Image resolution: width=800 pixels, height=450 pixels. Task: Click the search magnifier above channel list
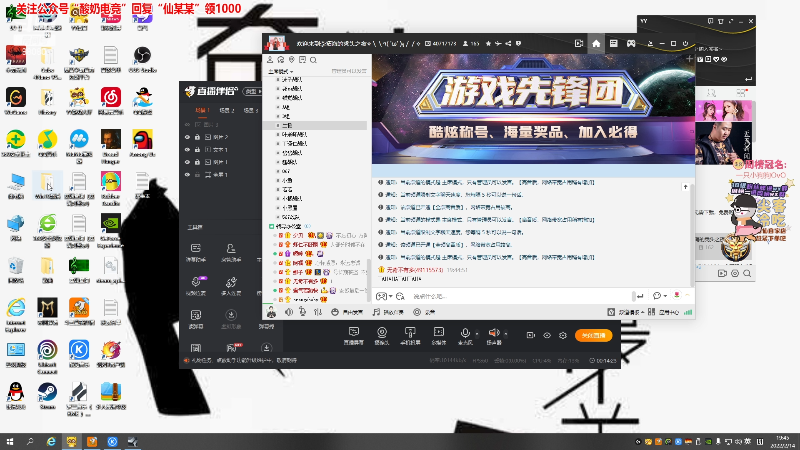(313, 60)
